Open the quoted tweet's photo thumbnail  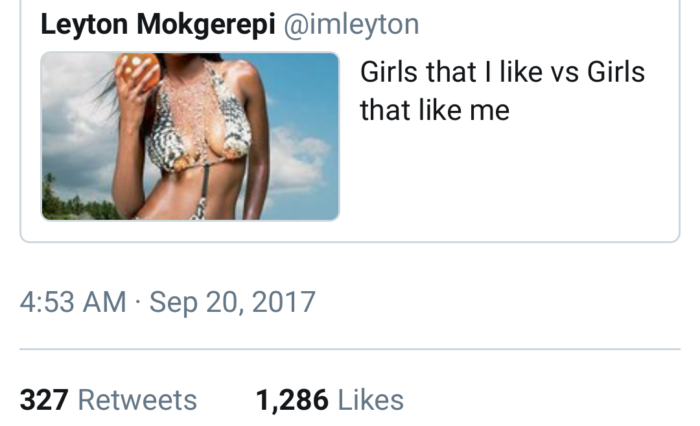click(x=190, y=136)
